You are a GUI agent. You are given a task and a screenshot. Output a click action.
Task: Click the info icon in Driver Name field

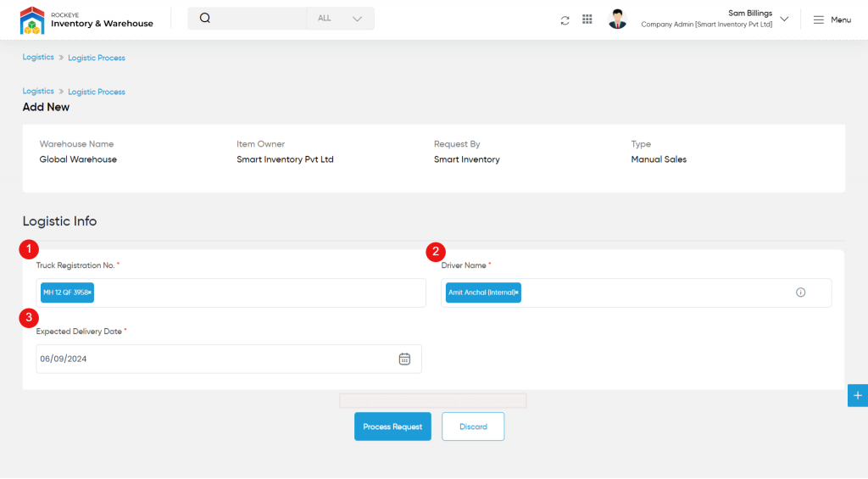(800, 292)
